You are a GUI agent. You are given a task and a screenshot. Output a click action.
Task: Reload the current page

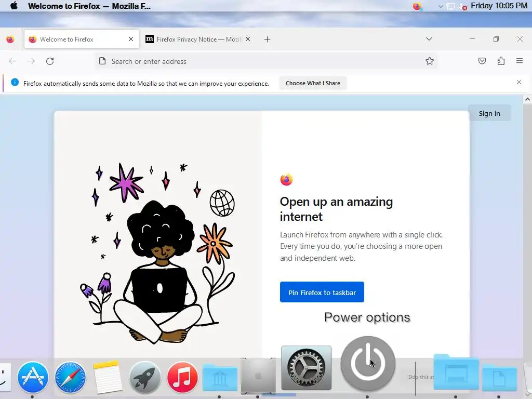coord(50,61)
